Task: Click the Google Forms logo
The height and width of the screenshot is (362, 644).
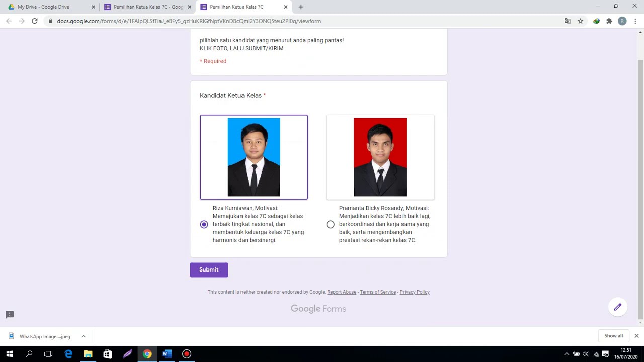Action: click(x=318, y=309)
